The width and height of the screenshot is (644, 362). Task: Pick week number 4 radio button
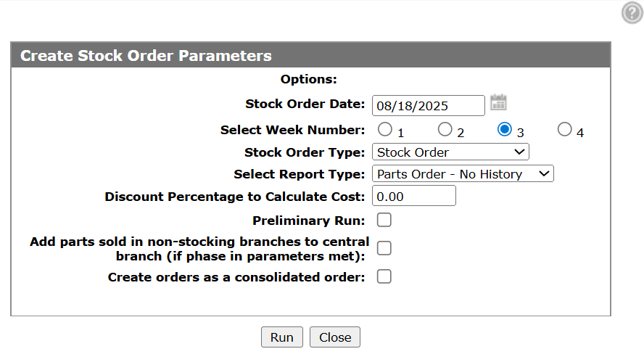564,129
